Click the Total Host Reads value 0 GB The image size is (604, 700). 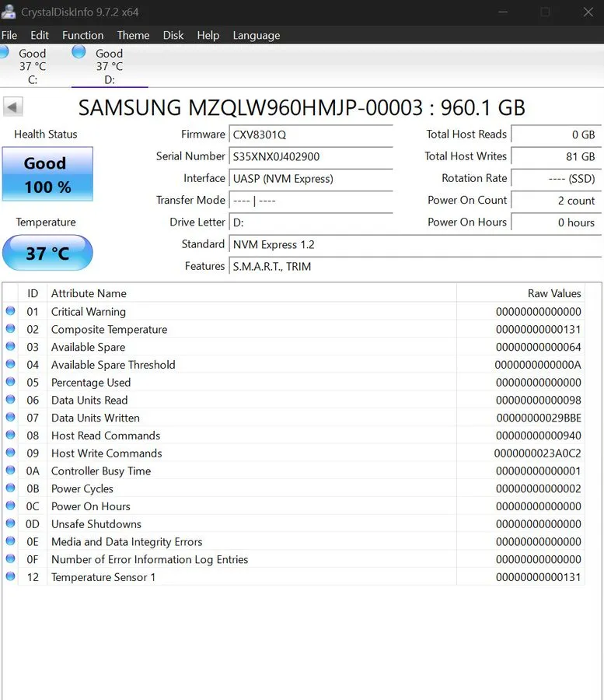pos(556,135)
